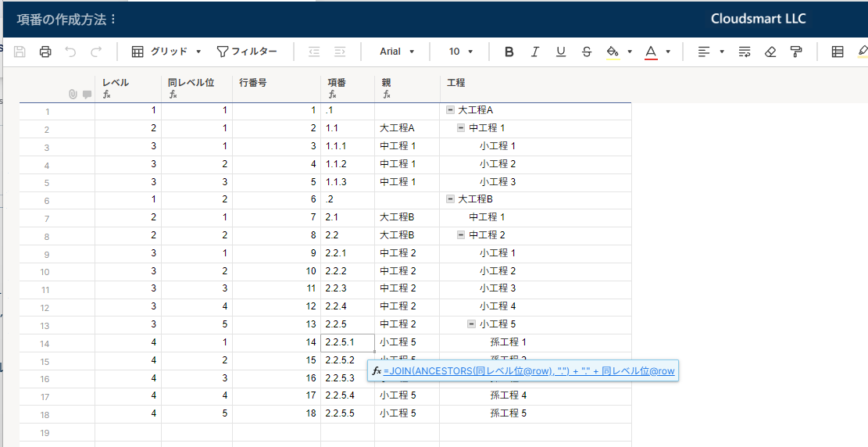Open the Arial font dropdown
This screenshot has height=447, width=868.
[397, 52]
